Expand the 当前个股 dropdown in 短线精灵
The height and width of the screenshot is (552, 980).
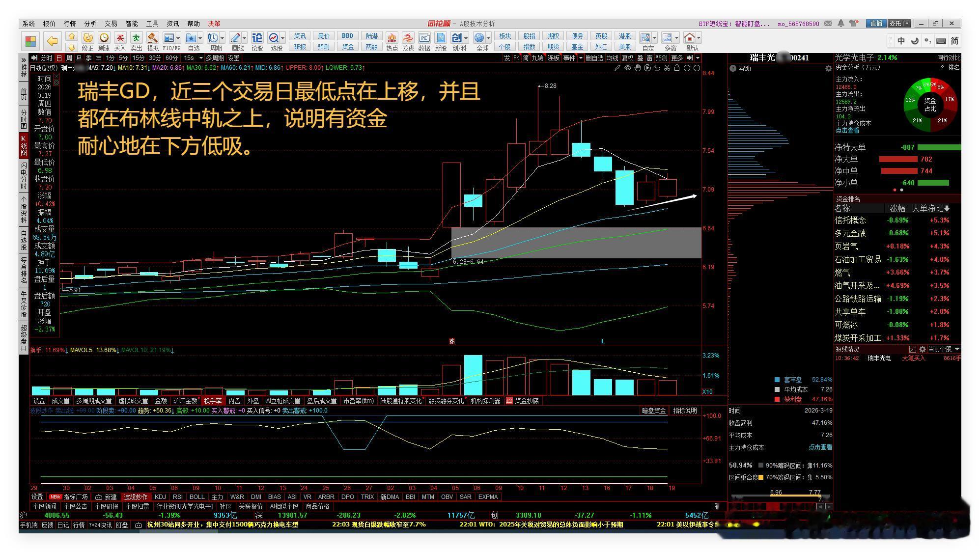[x=956, y=349]
